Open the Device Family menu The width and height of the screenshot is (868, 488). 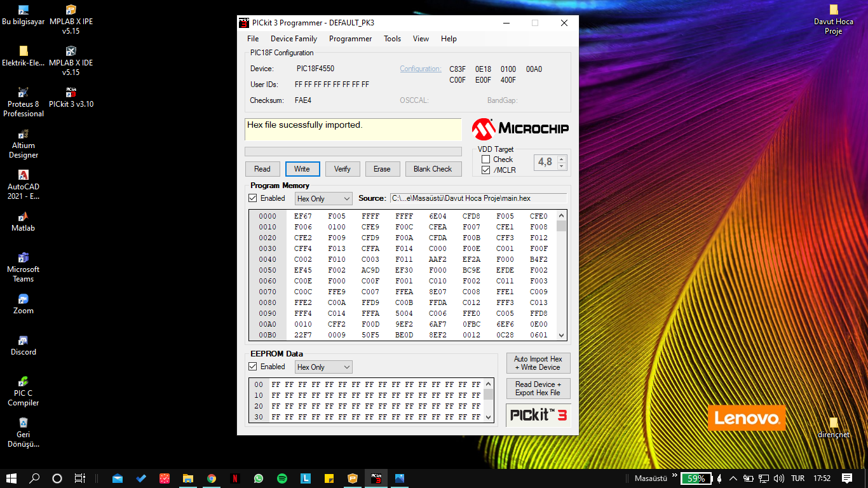pos(294,39)
